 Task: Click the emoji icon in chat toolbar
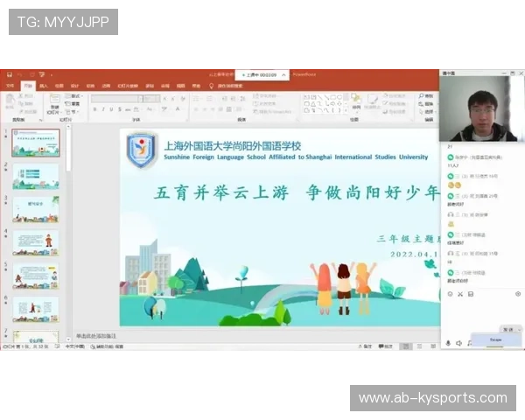(451, 294)
